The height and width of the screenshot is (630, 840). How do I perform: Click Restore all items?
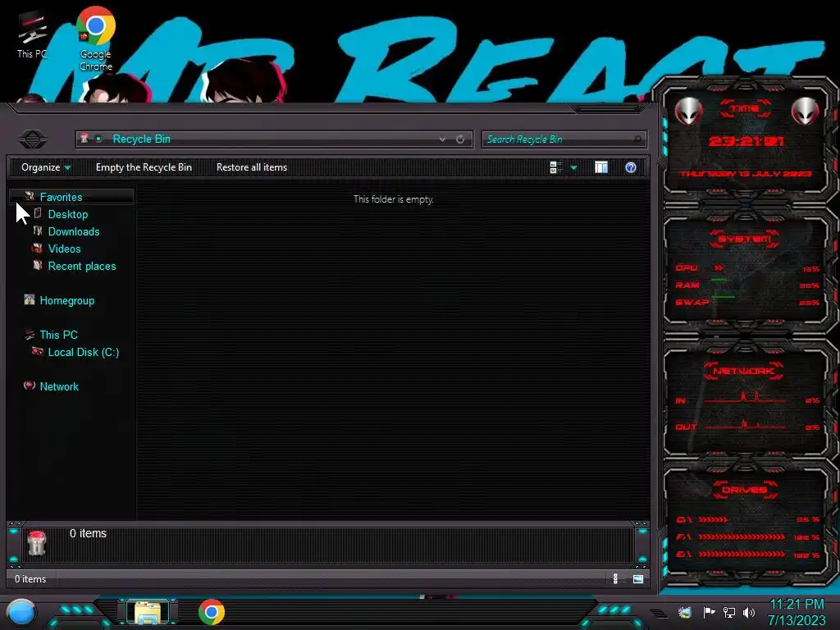point(252,167)
